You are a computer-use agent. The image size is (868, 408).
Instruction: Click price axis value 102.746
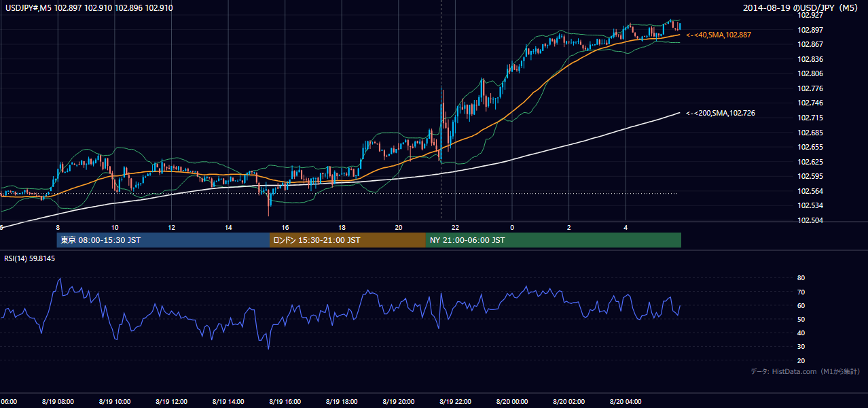(810, 103)
